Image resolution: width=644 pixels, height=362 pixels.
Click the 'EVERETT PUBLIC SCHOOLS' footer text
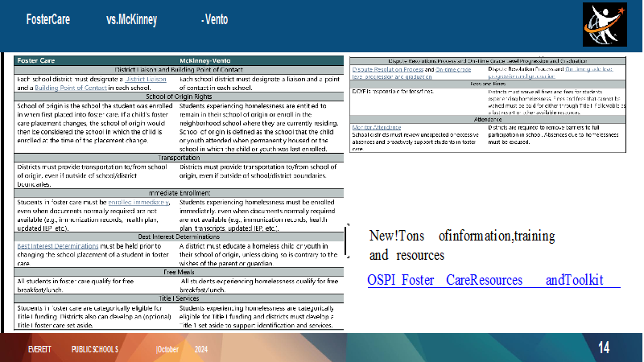(73, 349)
